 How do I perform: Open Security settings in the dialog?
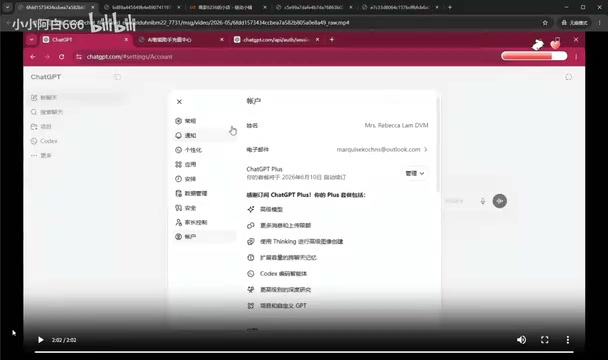(x=204, y=208)
